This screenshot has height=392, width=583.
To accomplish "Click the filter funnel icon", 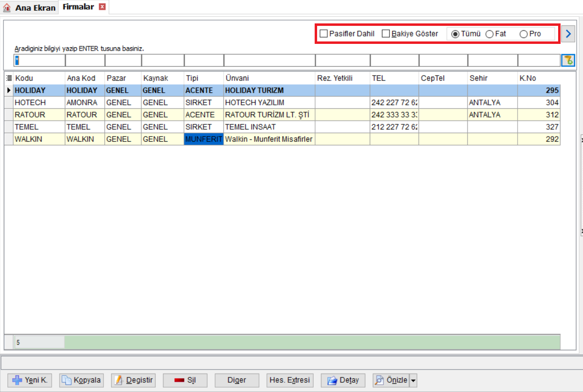I will 568,60.
